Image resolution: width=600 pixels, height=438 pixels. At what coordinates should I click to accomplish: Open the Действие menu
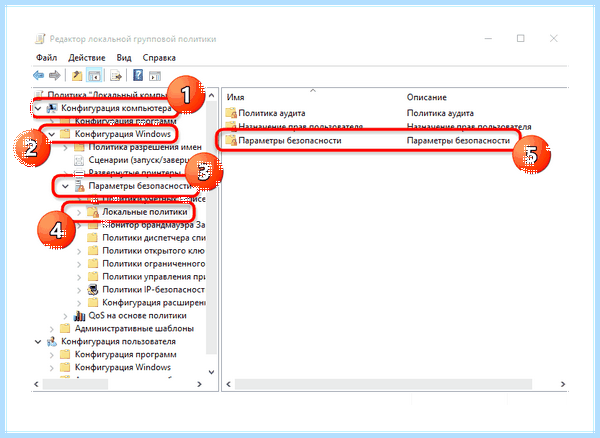pyautogui.click(x=87, y=58)
